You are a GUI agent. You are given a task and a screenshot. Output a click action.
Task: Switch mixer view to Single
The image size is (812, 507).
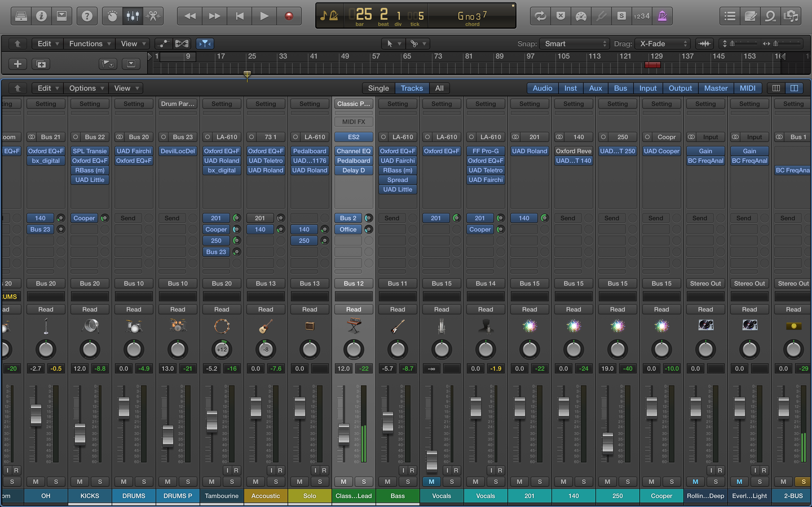pyautogui.click(x=378, y=88)
